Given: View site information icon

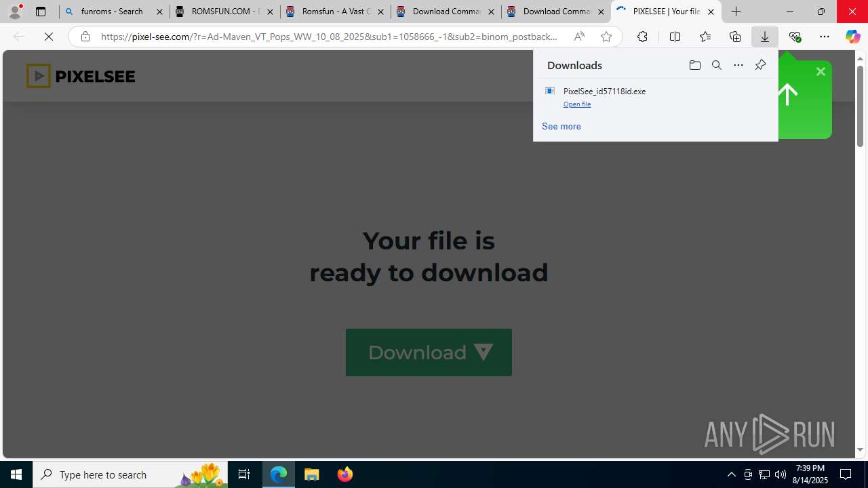Looking at the screenshot, I should click(85, 37).
